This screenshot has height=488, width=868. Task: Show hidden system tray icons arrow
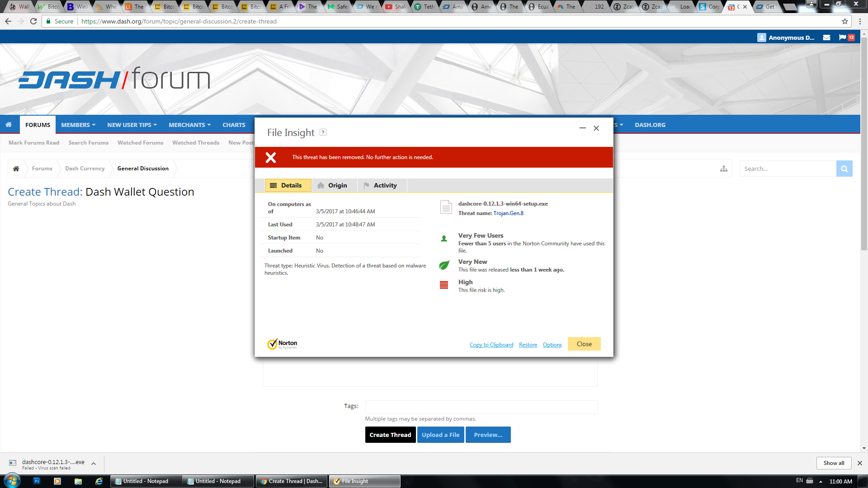[821, 481]
